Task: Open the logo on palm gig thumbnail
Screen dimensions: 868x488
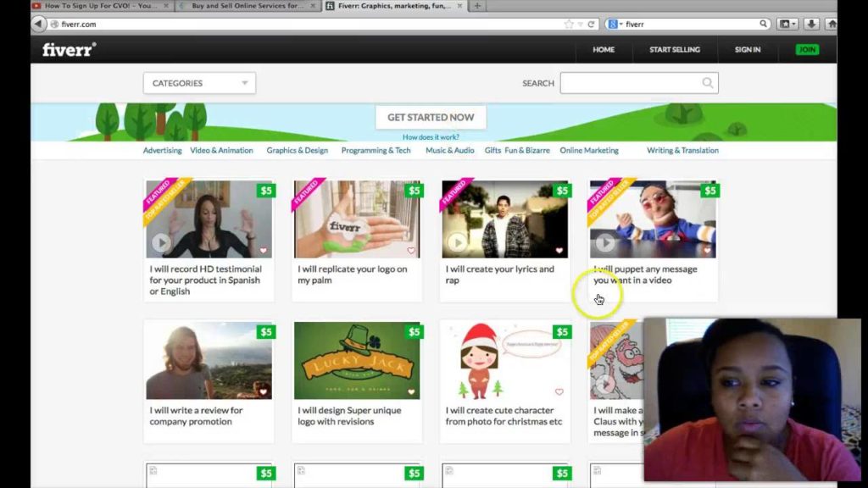Action: click(x=357, y=219)
